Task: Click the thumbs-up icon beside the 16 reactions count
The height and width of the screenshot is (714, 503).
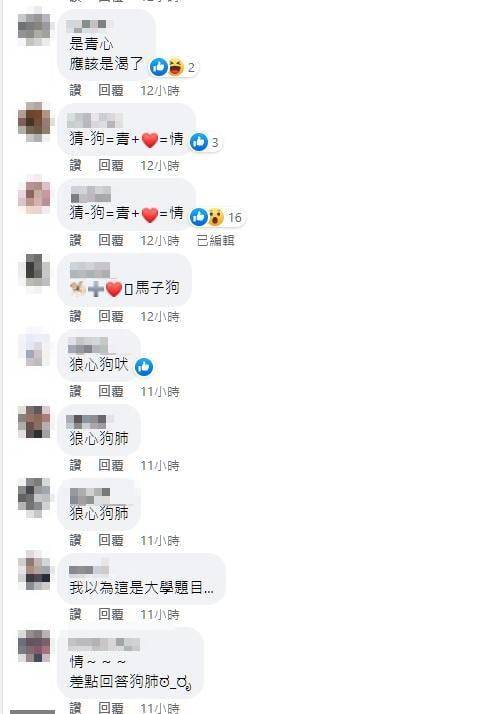Action: pos(199,217)
